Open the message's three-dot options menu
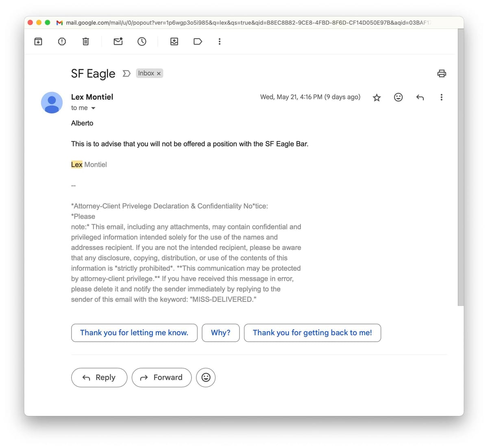Image resolution: width=488 pixels, height=448 pixels. [441, 97]
